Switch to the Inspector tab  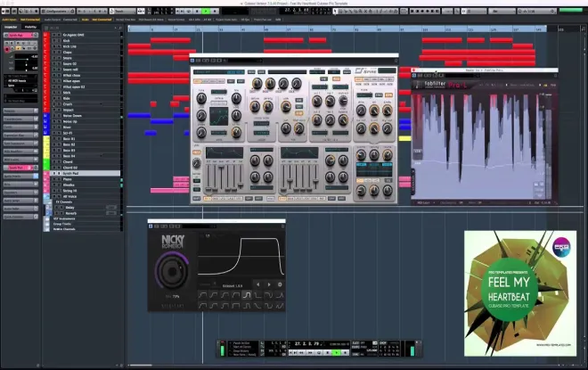(11, 27)
